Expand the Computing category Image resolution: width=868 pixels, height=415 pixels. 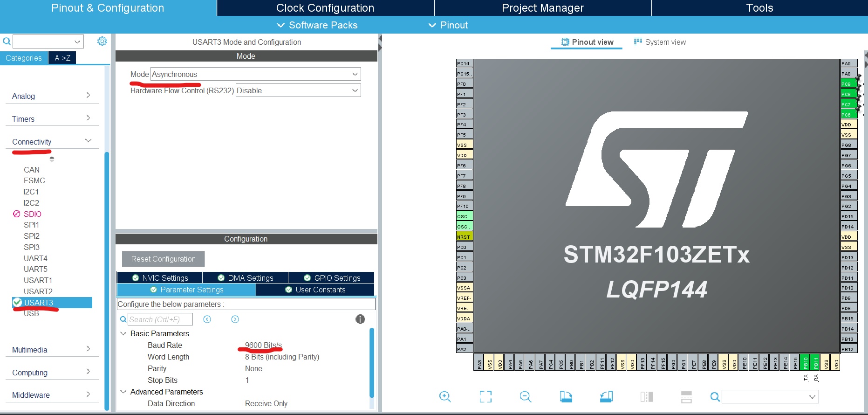52,372
